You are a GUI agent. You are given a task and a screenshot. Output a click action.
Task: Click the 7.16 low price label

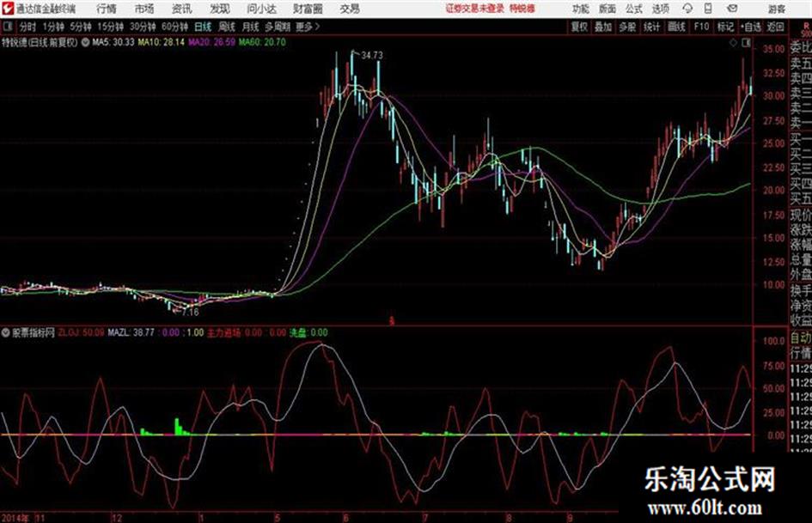pos(190,313)
